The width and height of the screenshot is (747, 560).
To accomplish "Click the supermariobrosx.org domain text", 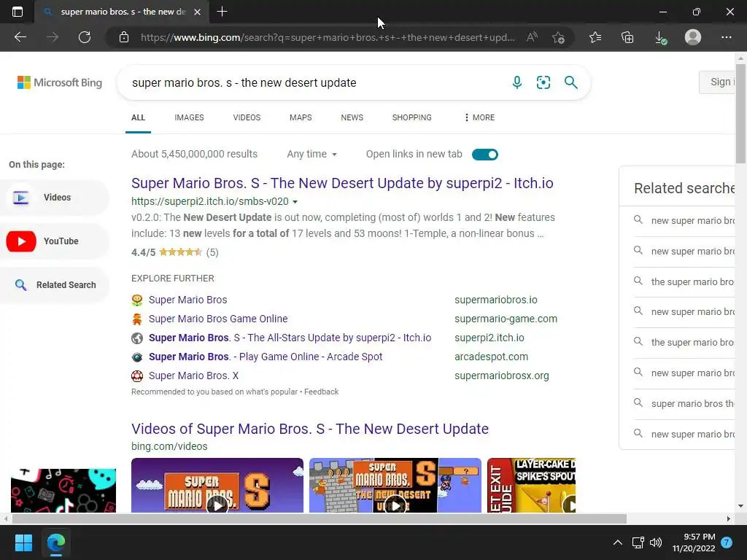I will pyautogui.click(x=502, y=376).
